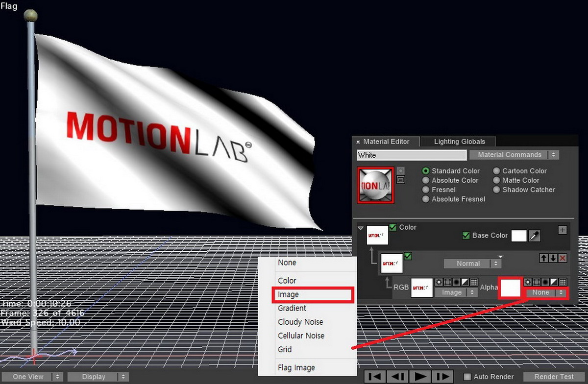Select Absolute Color radio button
588x384 pixels.
pyautogui.click(x=426, y=180)
